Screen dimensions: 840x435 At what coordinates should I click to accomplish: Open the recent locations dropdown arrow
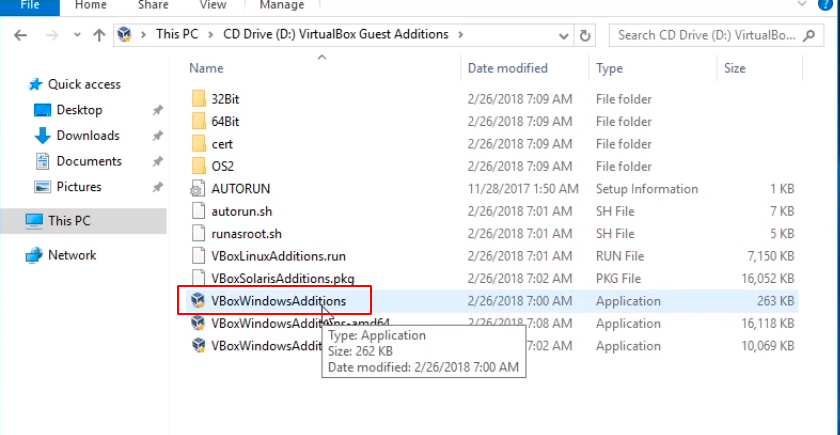[x=77, y=35]
